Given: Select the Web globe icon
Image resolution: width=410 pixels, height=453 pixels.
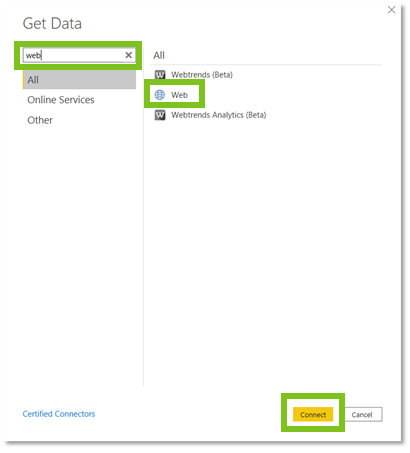Looking at the screenshot, I should click(160, 95).
